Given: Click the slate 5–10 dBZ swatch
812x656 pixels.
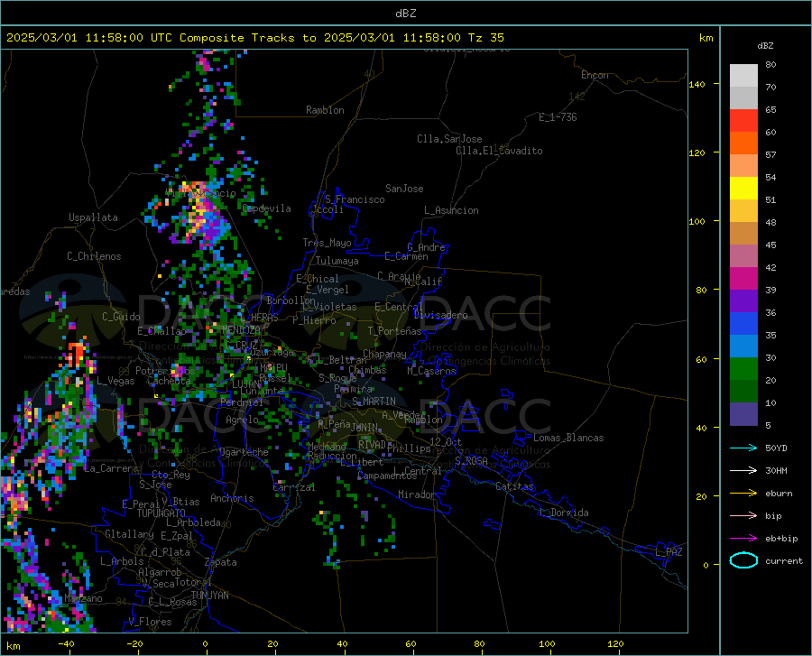Looking at the screenshot, I should pos(743,414).
